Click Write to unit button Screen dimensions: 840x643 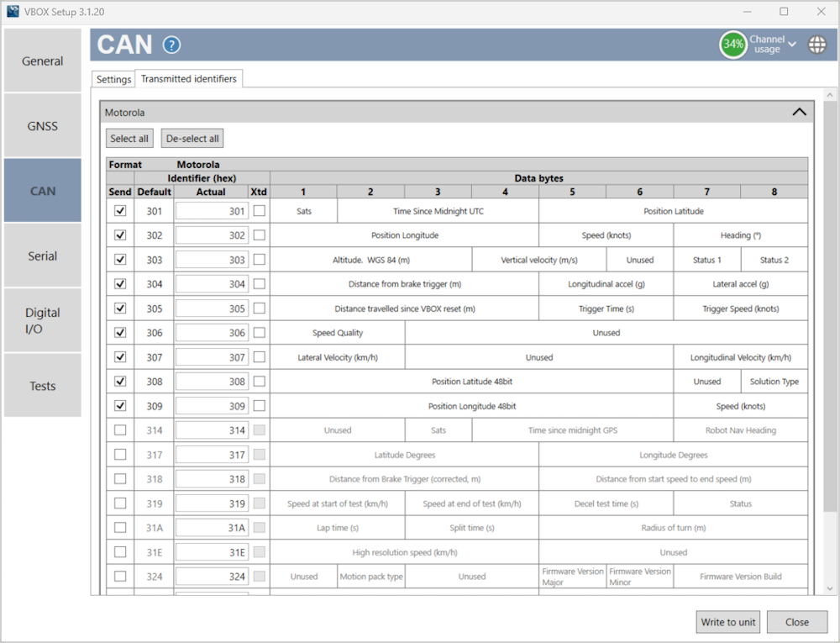tap(727, 622)
